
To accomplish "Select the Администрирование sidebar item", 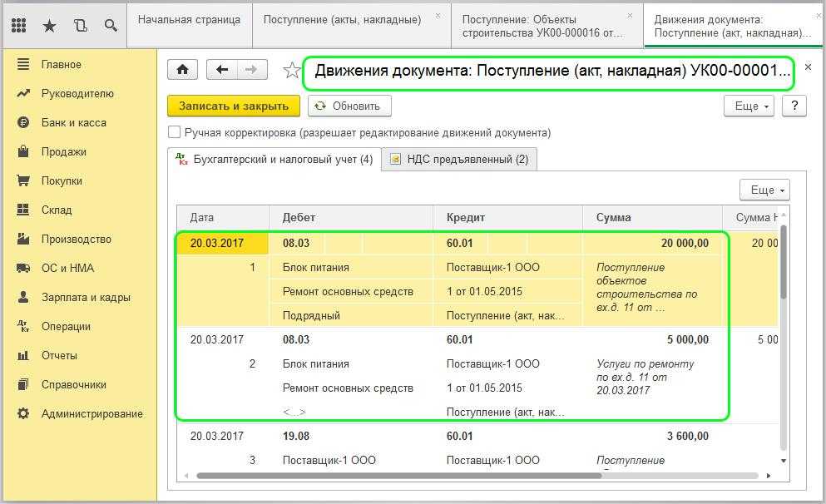I will coord(92,413).
